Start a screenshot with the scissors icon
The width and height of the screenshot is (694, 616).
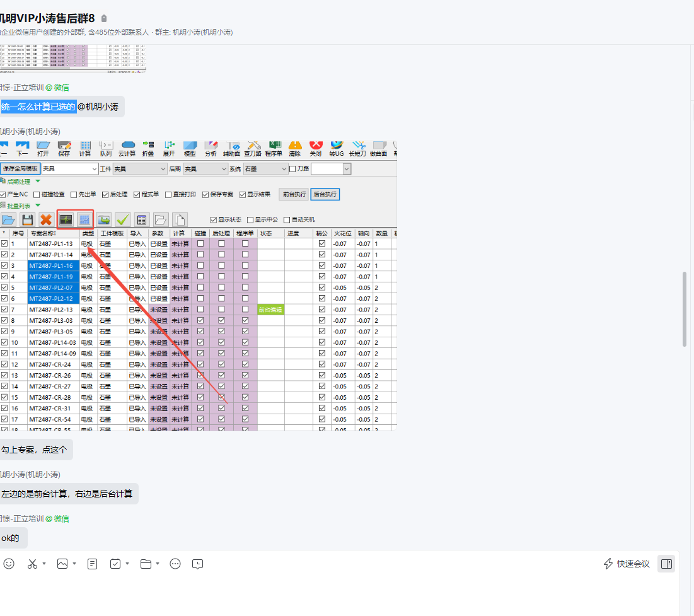pyautogui.click(x=32, y=564)
